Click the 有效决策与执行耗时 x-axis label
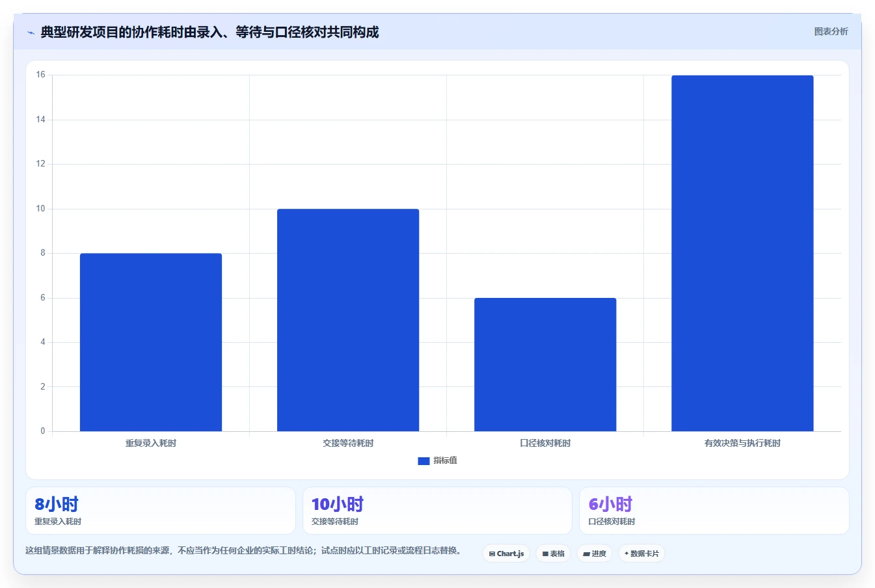This screenshot has width=875, height=588. point(742,443)
